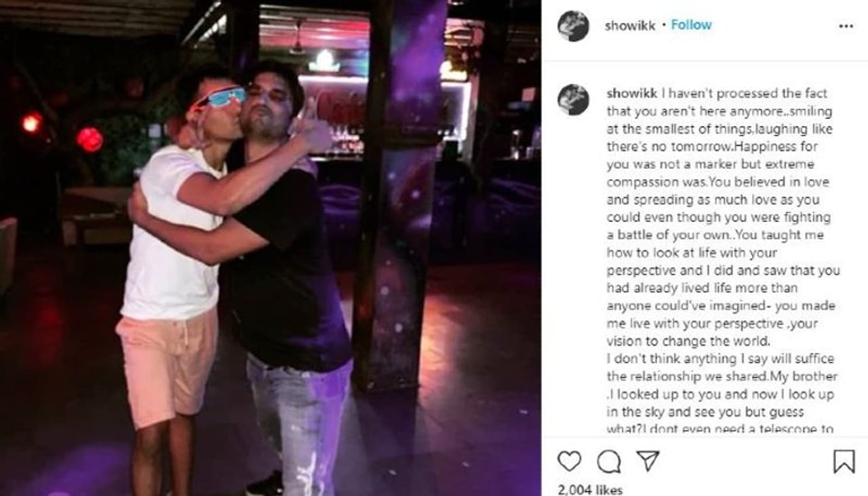Screen dimensions: 868x496
Task: Click the caption line mentioning a telescope
Action: [719, 429]
